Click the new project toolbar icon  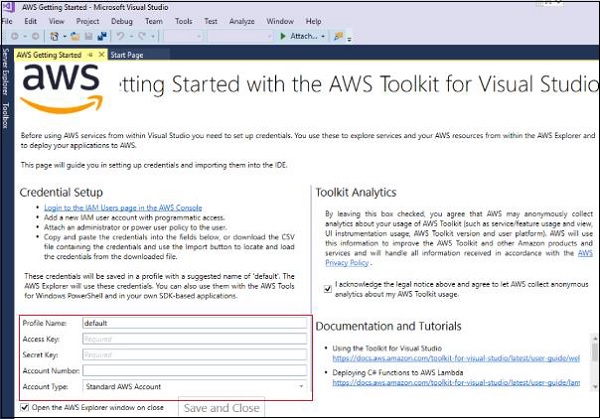pyautogui.click(x=56, y=35)
